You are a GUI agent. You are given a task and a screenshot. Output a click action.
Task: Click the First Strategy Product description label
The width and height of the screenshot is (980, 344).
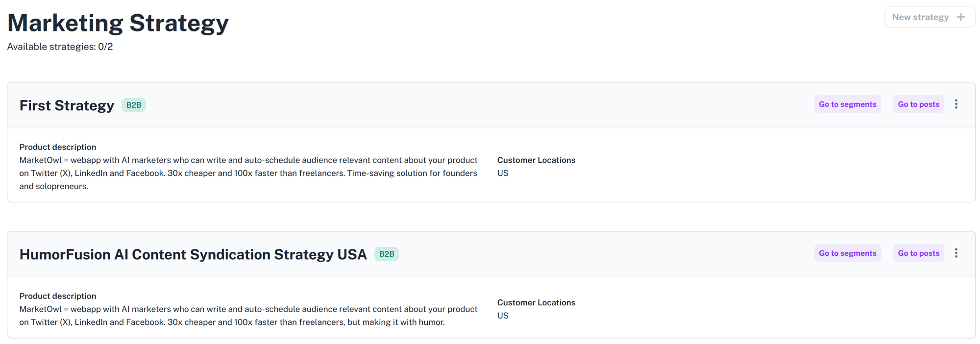pos(58,147)
